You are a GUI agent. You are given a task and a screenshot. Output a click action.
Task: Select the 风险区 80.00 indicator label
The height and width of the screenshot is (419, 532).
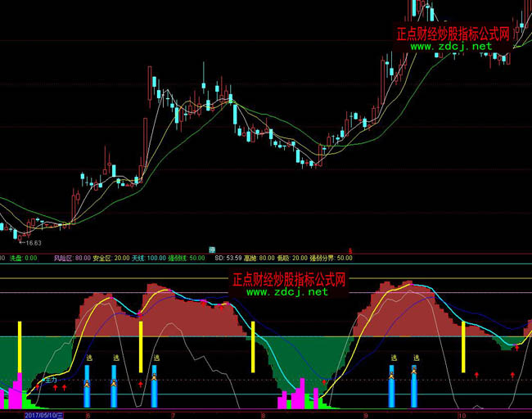[x=72, y=258]
